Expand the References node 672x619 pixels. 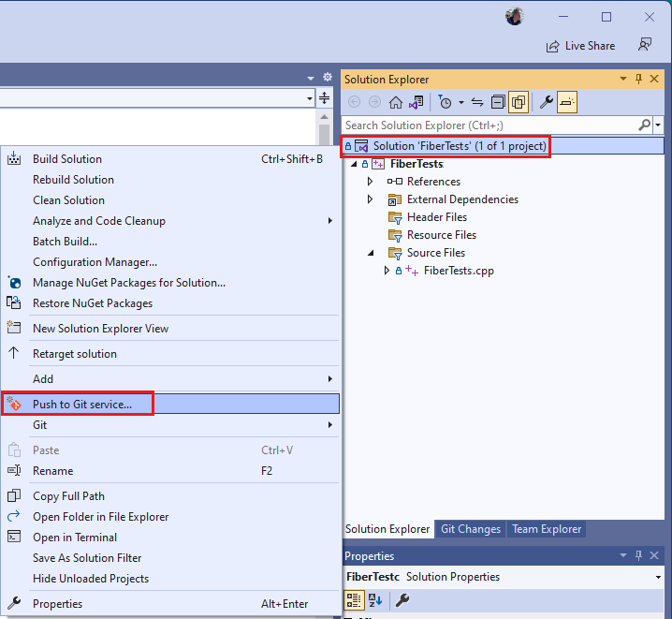pyautogui.click(x=371, y=182)
